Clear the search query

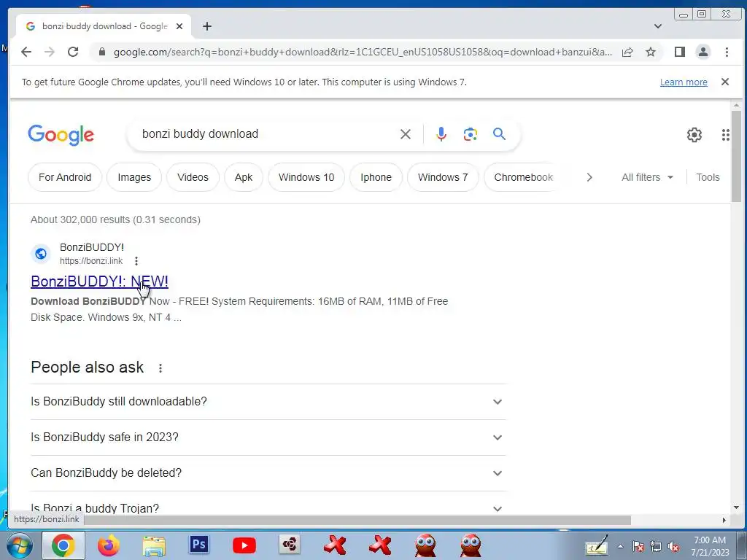tap(406, 134)
